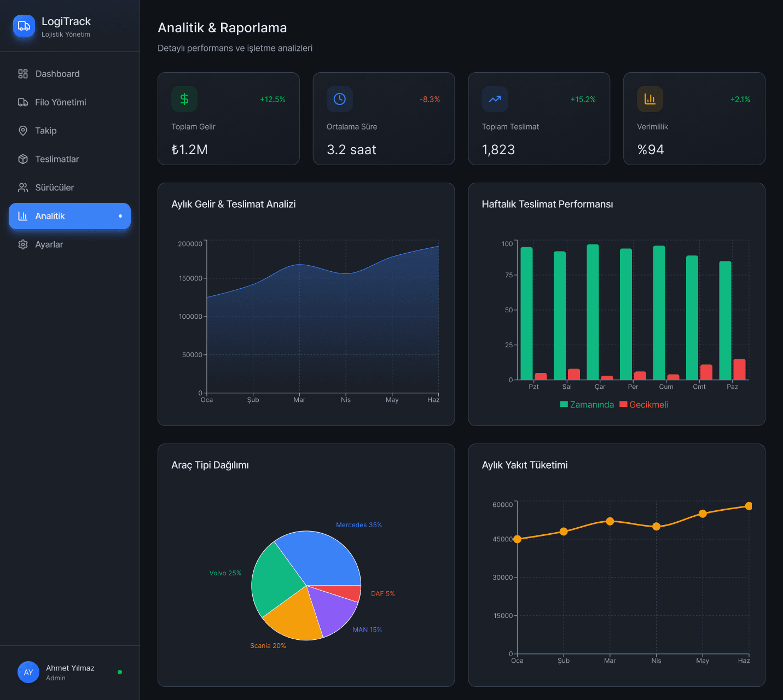This screenshot has height=700, width=783.
Task: Click the Mar data point on fuel chart
Action: point(610,521)
